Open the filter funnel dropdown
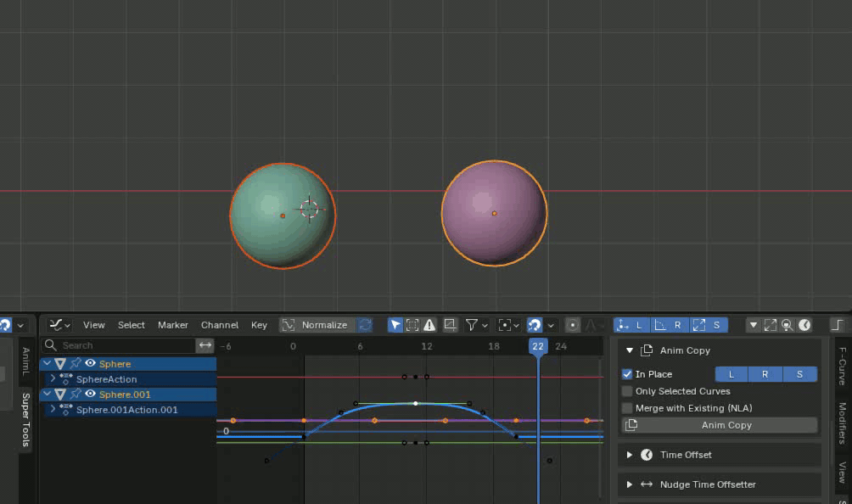 point(477,325)
